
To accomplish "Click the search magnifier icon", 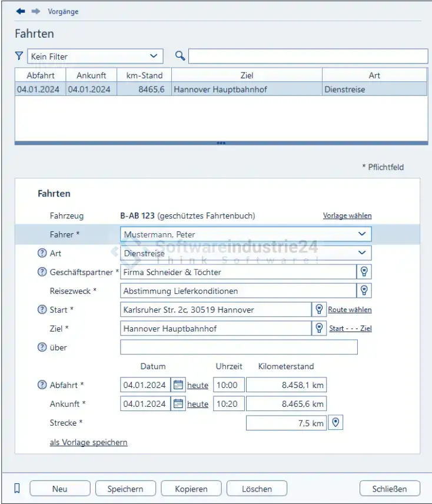I will pyautogui.click(x=180, y=56).
